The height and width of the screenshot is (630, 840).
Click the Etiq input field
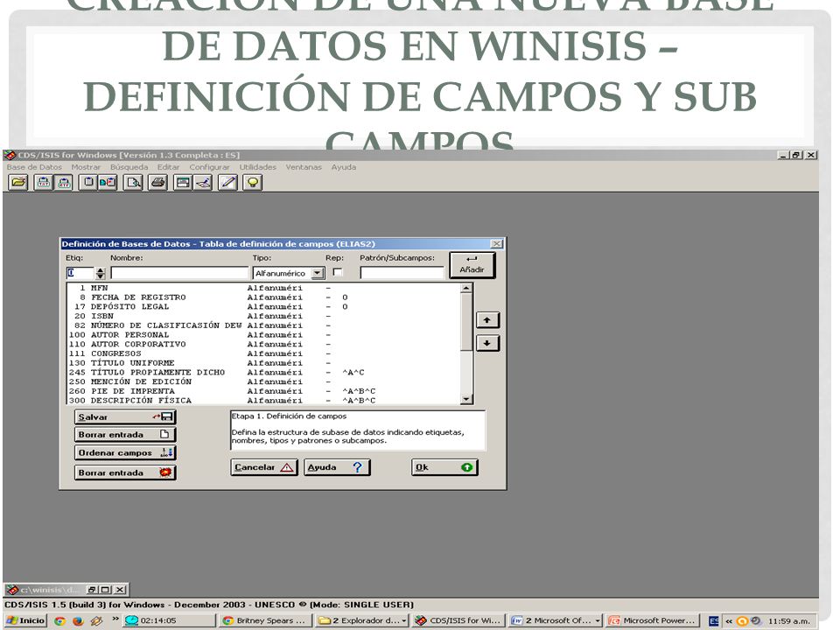tap(80, 273)
